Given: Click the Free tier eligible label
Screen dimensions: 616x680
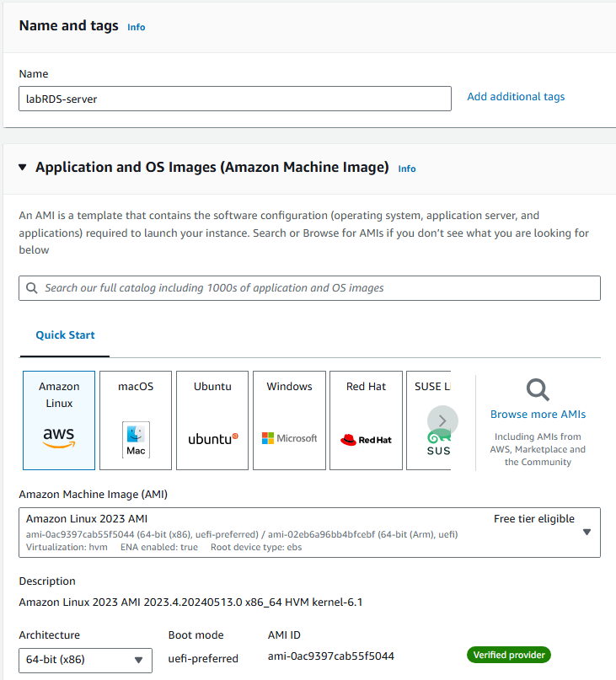Looking at the screenshot, I should coord(534,519).
